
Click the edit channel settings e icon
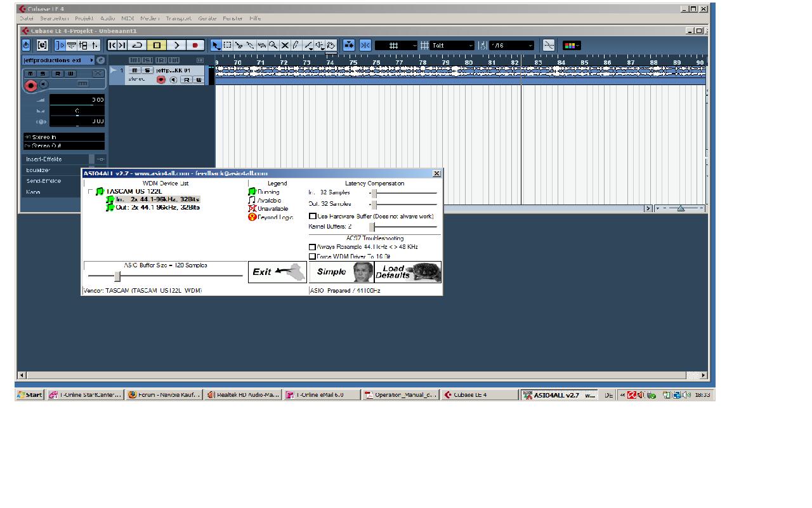pos(100,60)
